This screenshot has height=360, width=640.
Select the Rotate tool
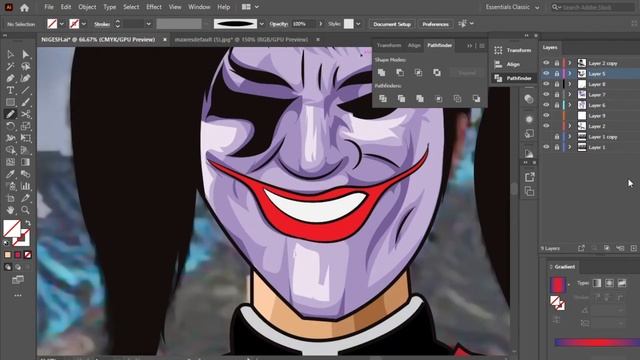click(11, 126)
